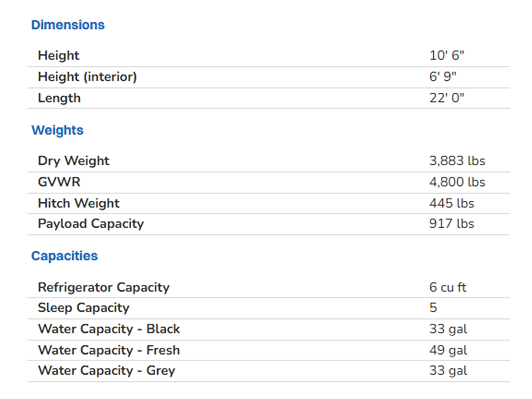Click the Refrigerator Capacity label
This screenshot has height=399, width=532.
[x=104, y=287]
